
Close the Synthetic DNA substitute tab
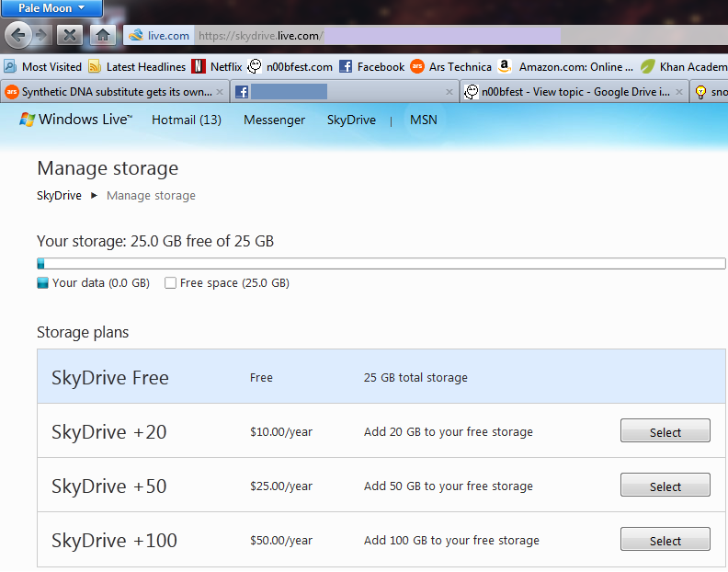(220, 92)
